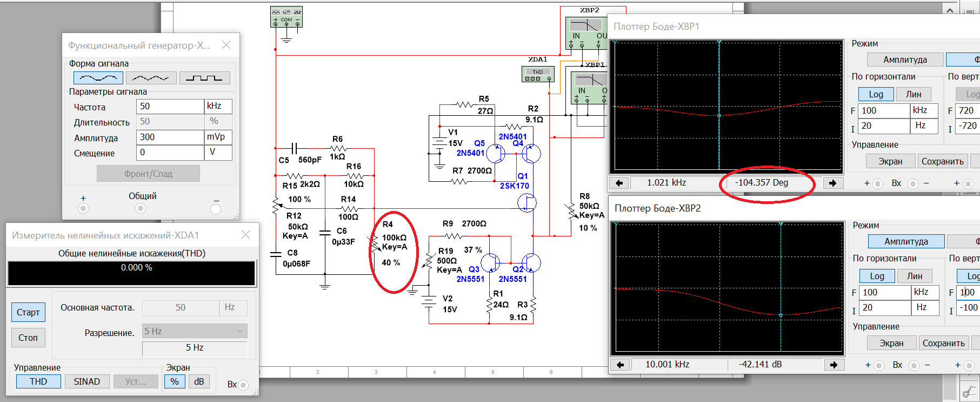Choose Log horizontal scale in XBP1
The height and width of the screenshot is (402, 980).
point(876,94)
